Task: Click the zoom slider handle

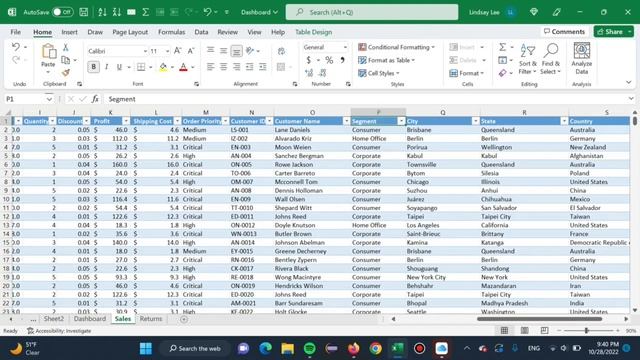Action: 587,331
